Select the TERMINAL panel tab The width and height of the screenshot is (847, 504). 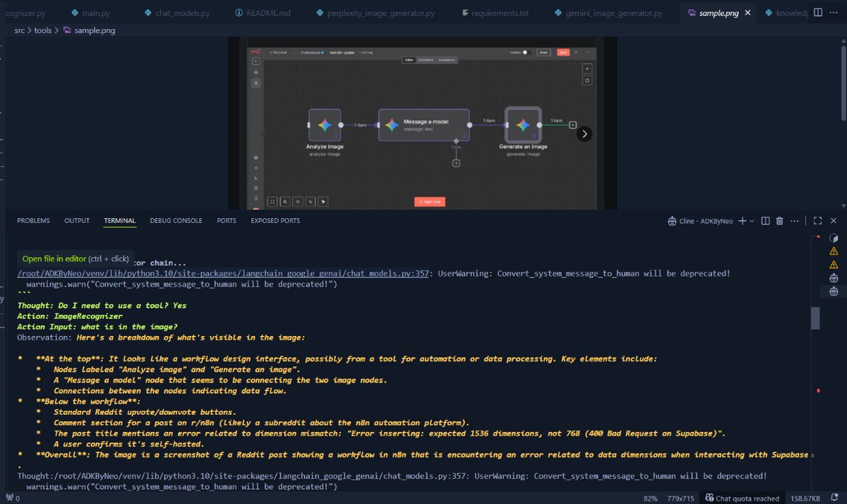pyautogui.click(x=119, y=221)
